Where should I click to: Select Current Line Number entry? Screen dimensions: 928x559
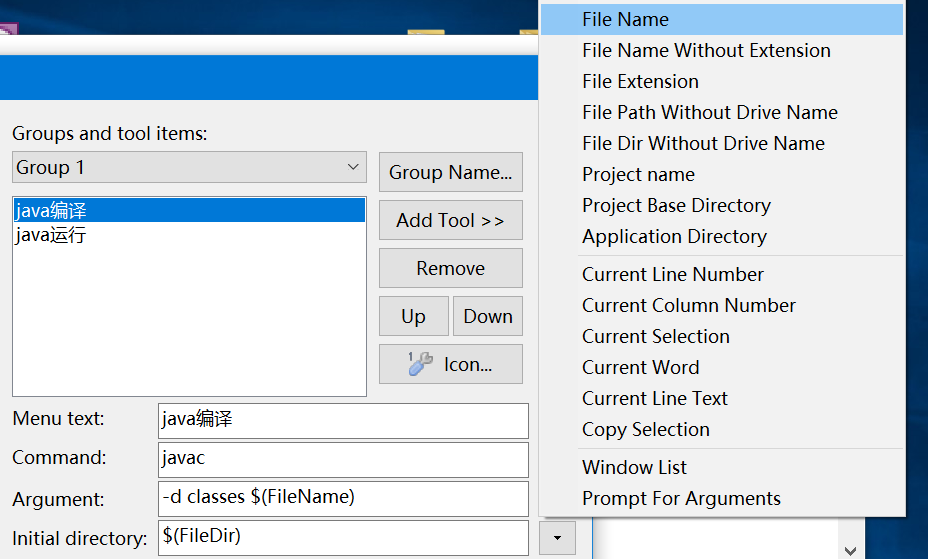coord(673,274)
